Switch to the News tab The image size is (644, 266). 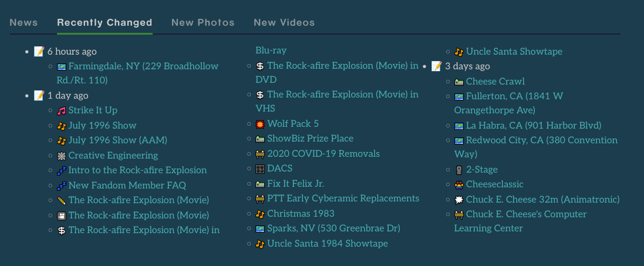[23, 23]
